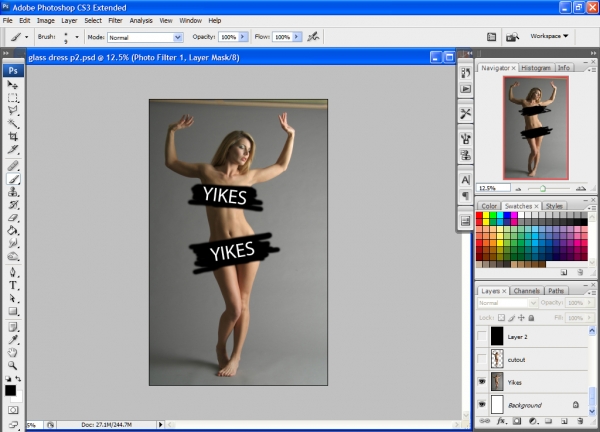Select the Crop tool

click(x=13, y=136)
